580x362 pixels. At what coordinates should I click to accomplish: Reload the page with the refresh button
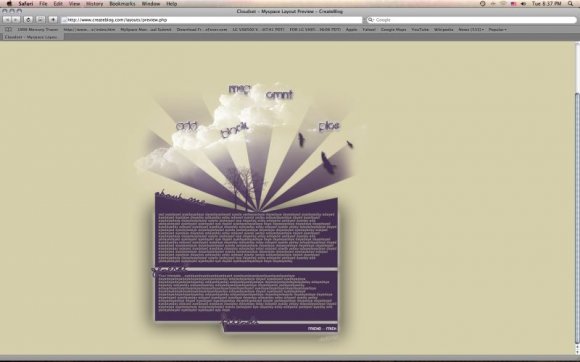(28, 20)
